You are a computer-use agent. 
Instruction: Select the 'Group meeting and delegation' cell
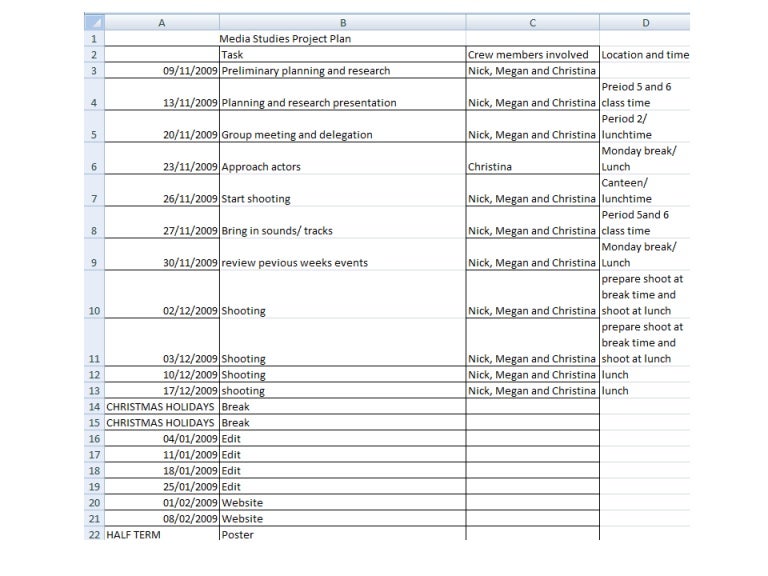click(x=342, y=135)
